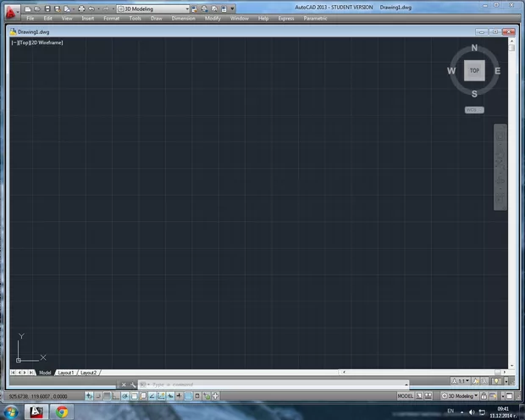Click North on the ViewCube compass
This screenshot has width=525, height=420.
click(x=474, y=48)
